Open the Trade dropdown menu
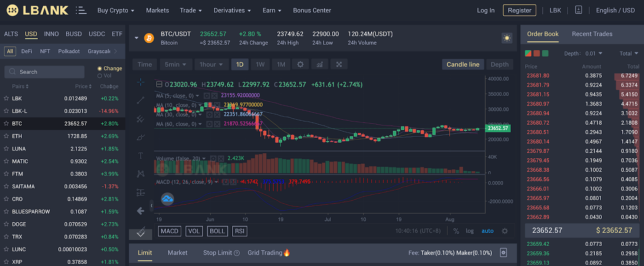 click(x=191, y=10)
